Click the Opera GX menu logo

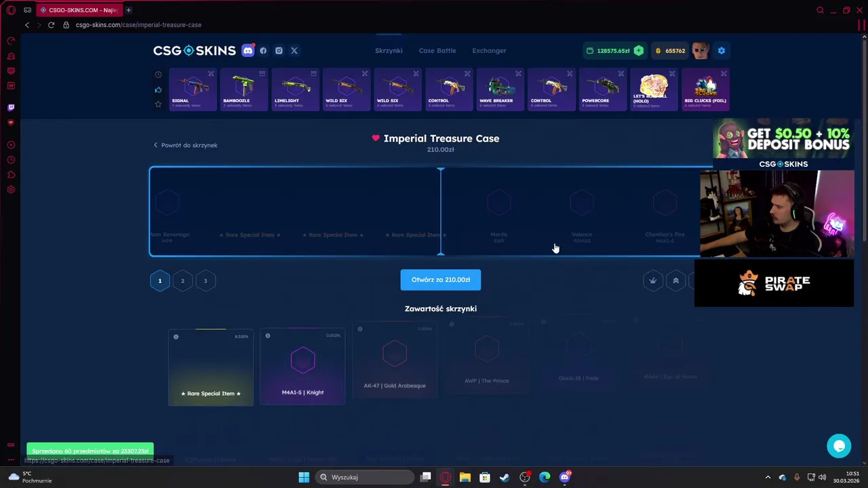point(11,10)
